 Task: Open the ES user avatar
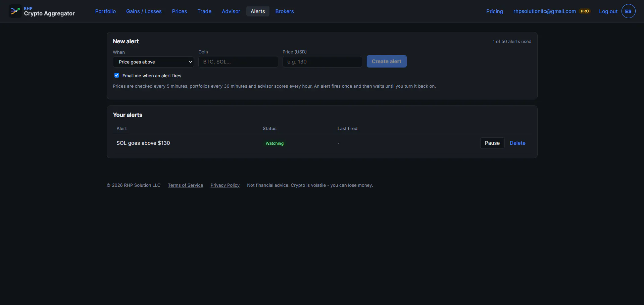point(628,11)
